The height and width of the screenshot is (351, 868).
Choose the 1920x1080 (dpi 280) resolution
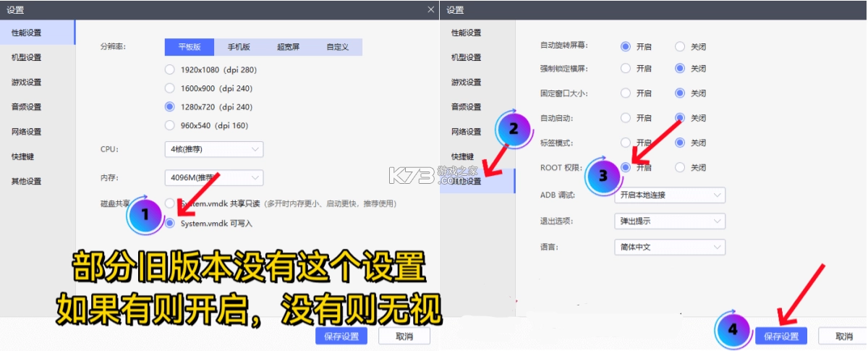point(170,70)
